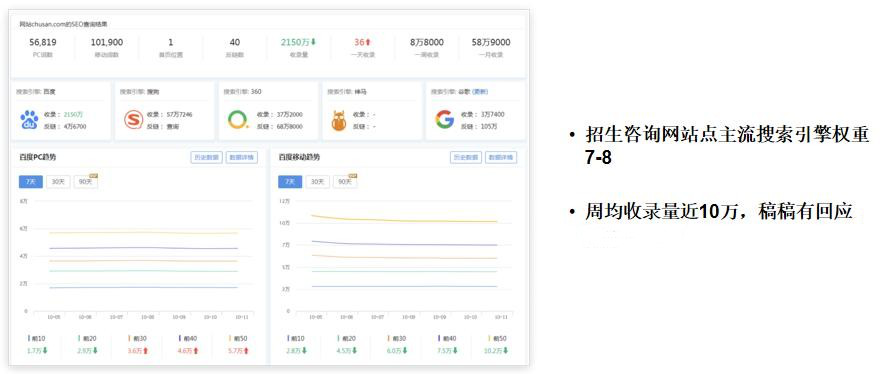Open 历史数据 for 百度PC趋势
Image resolution: width=881 pixels, height=374 pixels.
pyautogui.click(x=207, y=158)
